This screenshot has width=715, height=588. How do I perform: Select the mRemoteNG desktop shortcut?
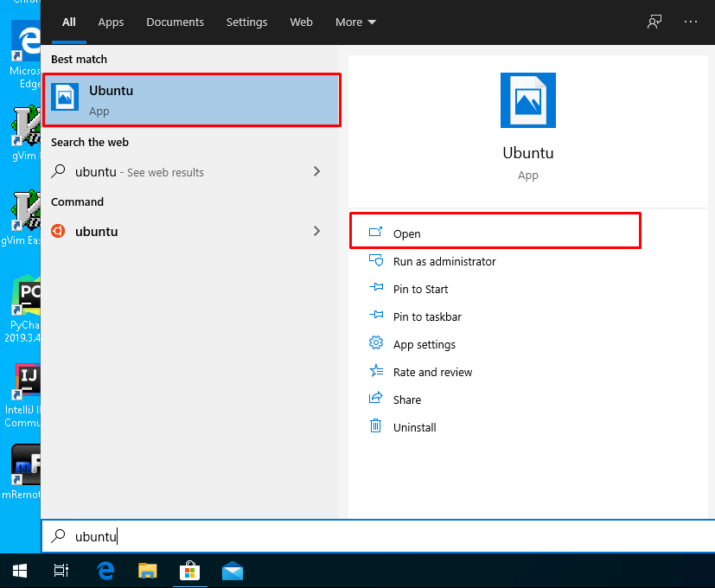click(22, 472)
